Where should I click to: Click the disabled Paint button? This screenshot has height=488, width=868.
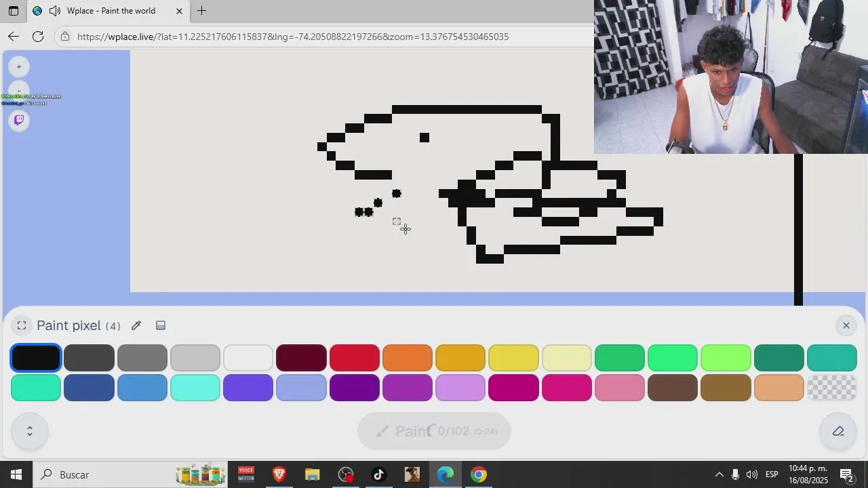pos(434,431)
